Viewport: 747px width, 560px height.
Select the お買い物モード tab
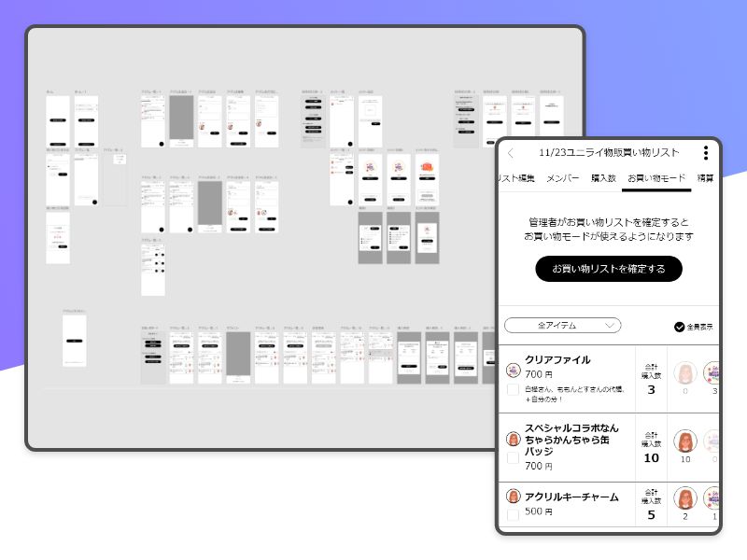coord(656,178)
